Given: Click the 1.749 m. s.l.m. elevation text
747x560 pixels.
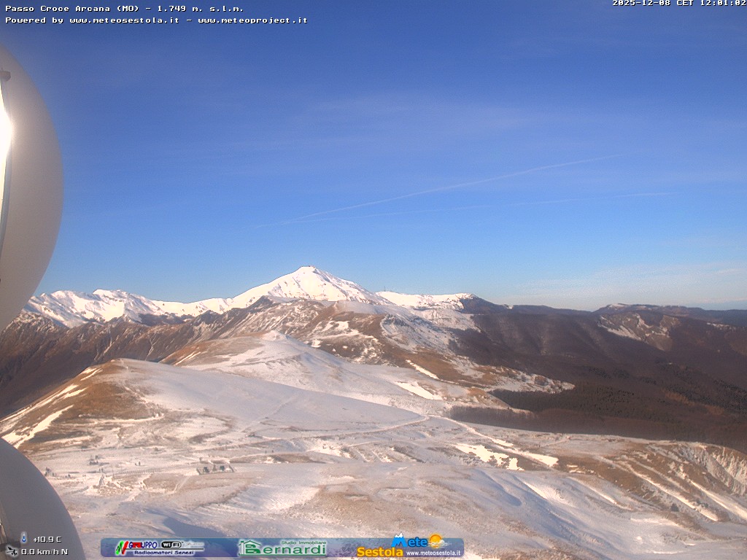Looking at the screenshot, I should click(200, 9).
